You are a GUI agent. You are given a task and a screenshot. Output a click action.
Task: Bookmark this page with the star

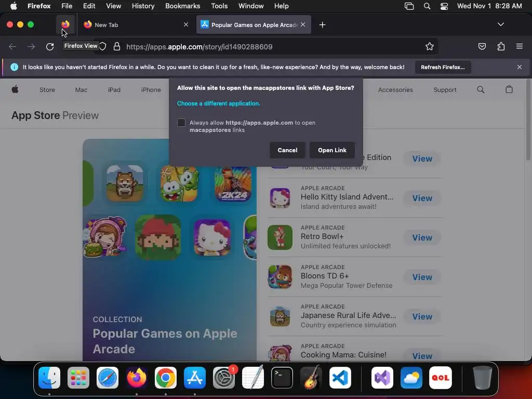tap(430, 46)
